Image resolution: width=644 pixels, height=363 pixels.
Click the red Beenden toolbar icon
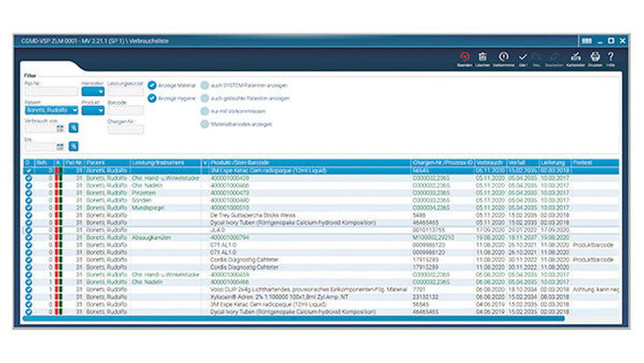pos(464,57)
